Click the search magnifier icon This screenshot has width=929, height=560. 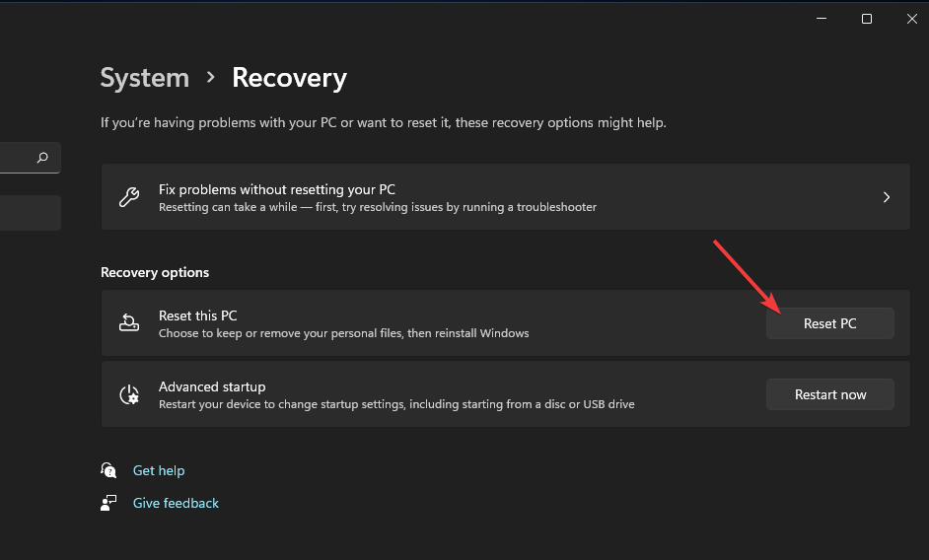click(42, 158)
